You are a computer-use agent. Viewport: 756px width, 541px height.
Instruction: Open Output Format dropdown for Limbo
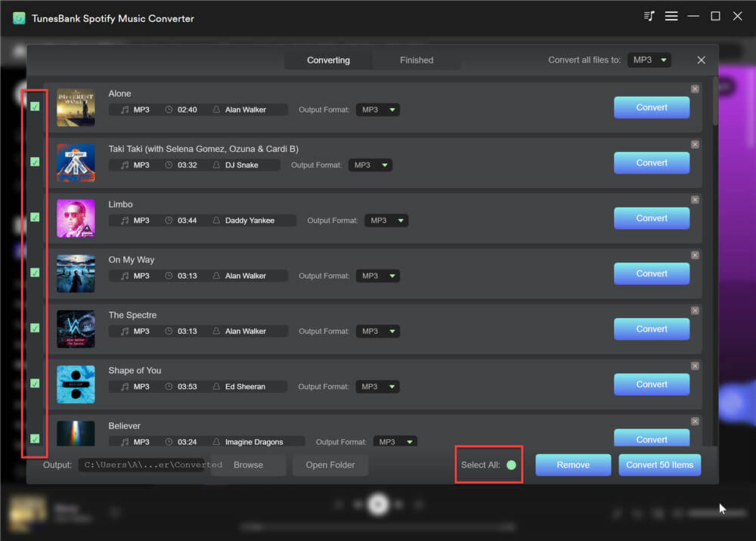click(386, 221)
